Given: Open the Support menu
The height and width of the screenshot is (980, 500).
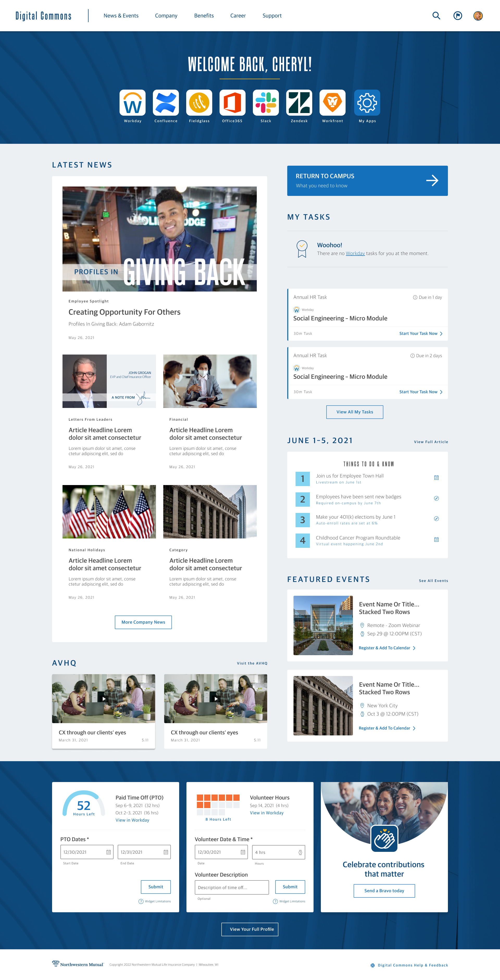Looking at the screenshot, I should click(x=272, y=16).
